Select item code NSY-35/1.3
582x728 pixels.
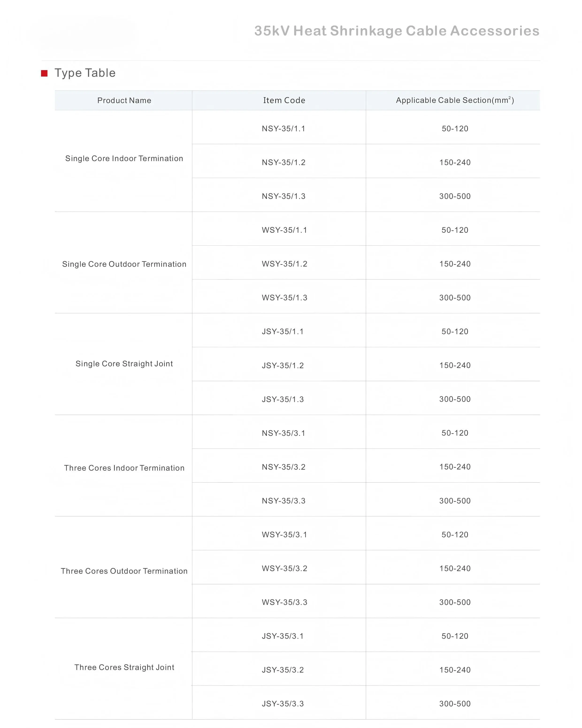click(283, 196)
